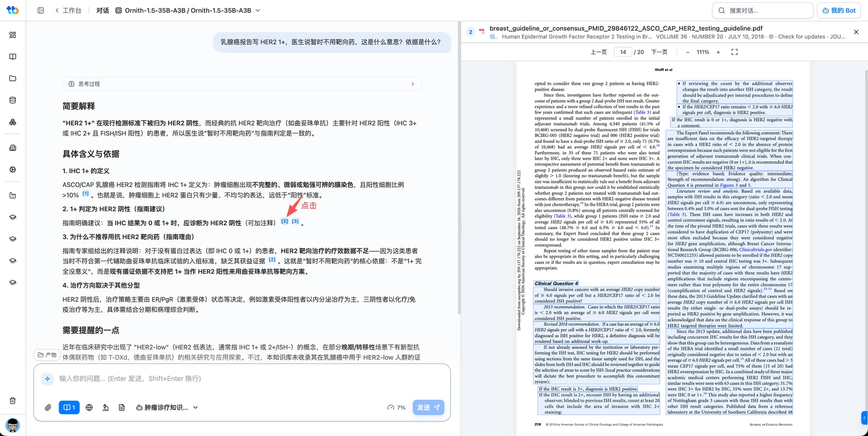
Task: Open the building icon in left sidebar
Action: coord(12,148)
